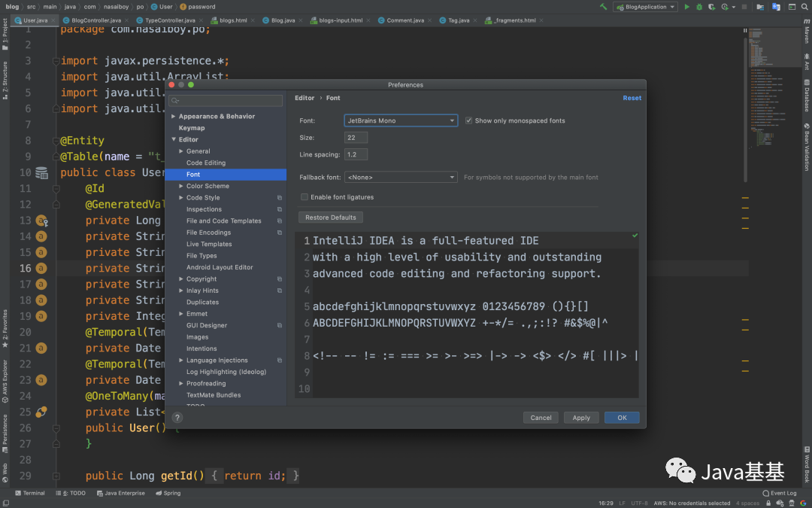
Task: Click the Translate icon in the toolbar
Action: click(776, 7)
